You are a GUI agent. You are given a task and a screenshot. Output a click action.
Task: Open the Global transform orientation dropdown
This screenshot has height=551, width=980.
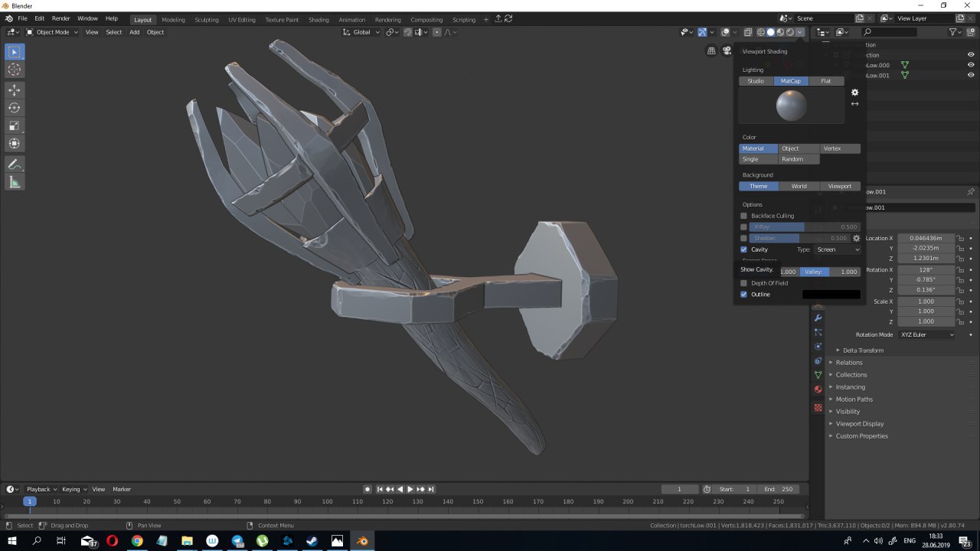(361, 32)
